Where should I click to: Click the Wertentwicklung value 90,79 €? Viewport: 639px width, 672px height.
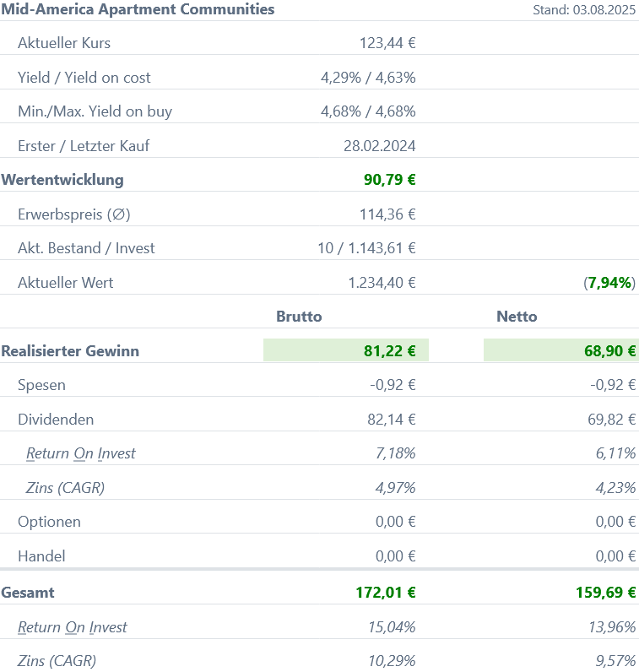click(x=389, y=180)
